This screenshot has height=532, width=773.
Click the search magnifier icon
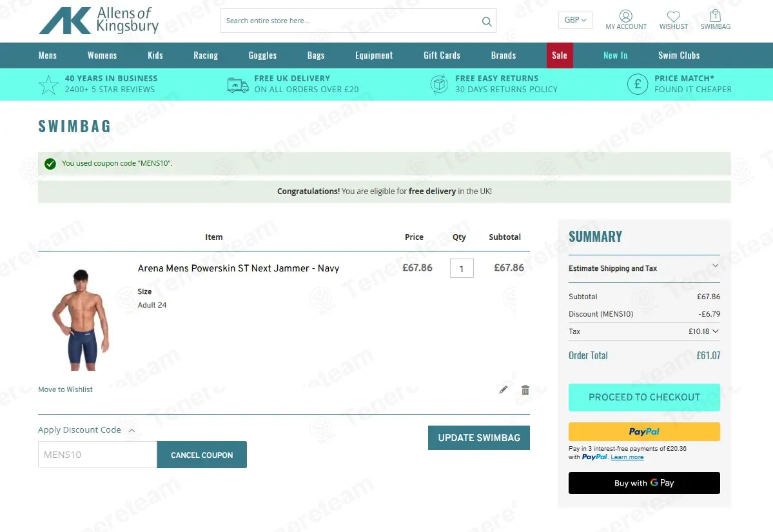(487, 21)
